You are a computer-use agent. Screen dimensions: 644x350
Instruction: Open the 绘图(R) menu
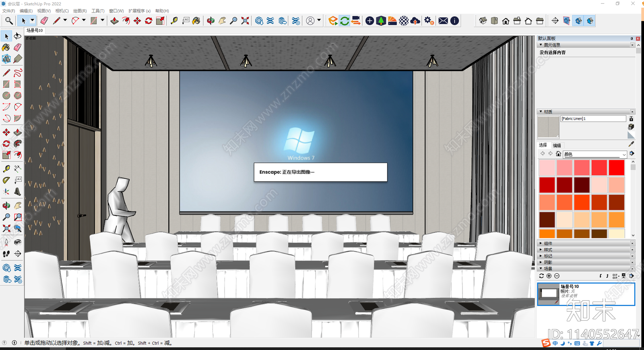click(80, 11)
